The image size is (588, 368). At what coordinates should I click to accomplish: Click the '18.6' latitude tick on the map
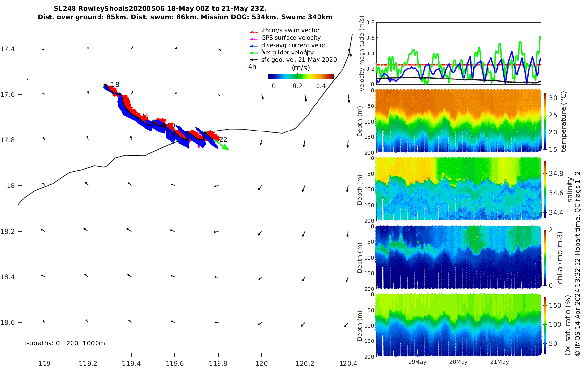coord(7,322)
